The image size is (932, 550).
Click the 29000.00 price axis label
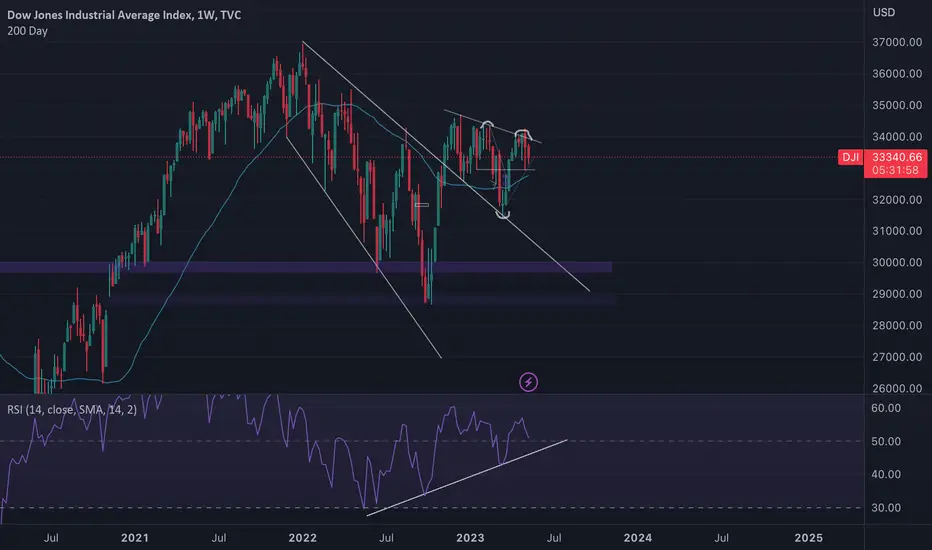896,294
